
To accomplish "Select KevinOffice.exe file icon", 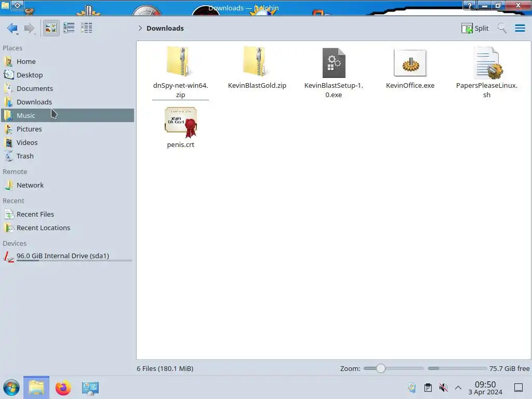I will coord(410,63).
